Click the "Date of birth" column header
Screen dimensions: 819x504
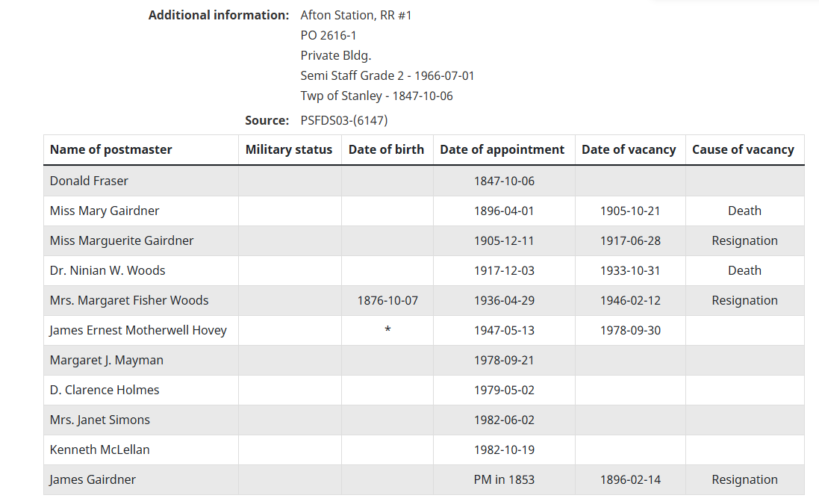click(386, 149)
